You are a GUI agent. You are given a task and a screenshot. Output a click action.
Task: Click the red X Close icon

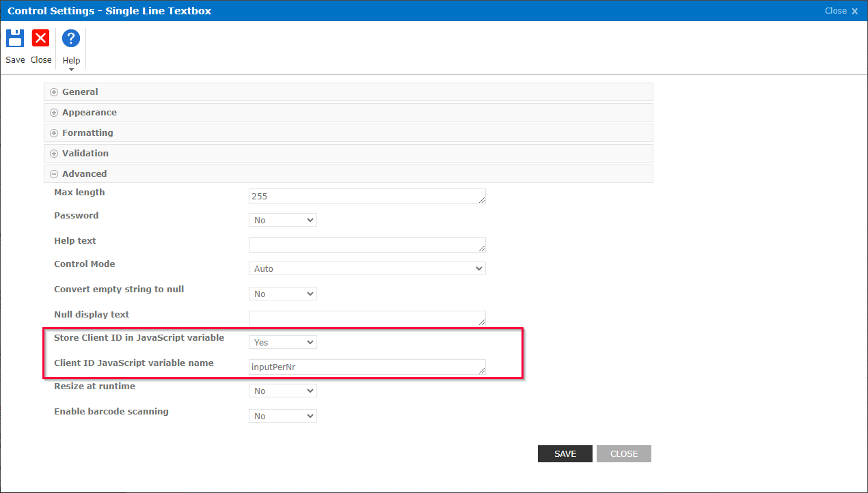(40, 38)
